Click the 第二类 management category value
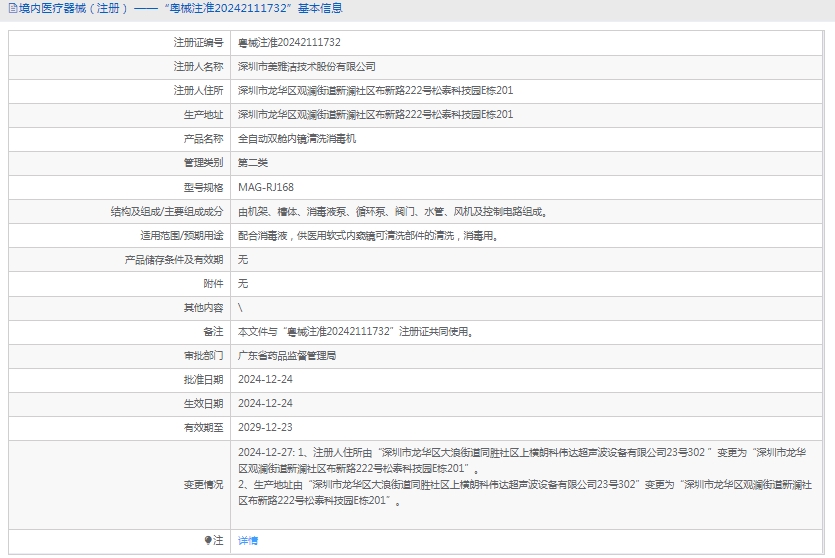Screen dimensions: 835x558 (252, 163)
